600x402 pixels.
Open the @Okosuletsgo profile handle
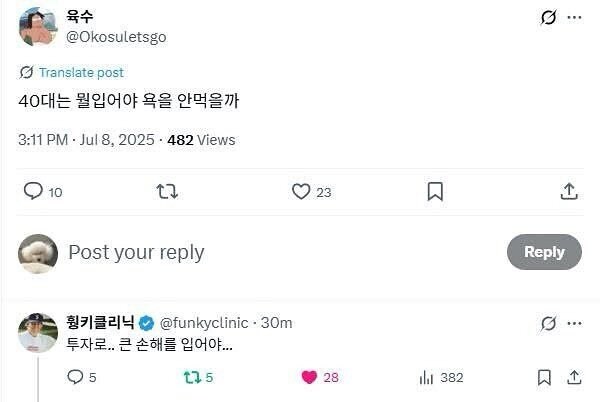pyautogui.click(x=116, y=37)
